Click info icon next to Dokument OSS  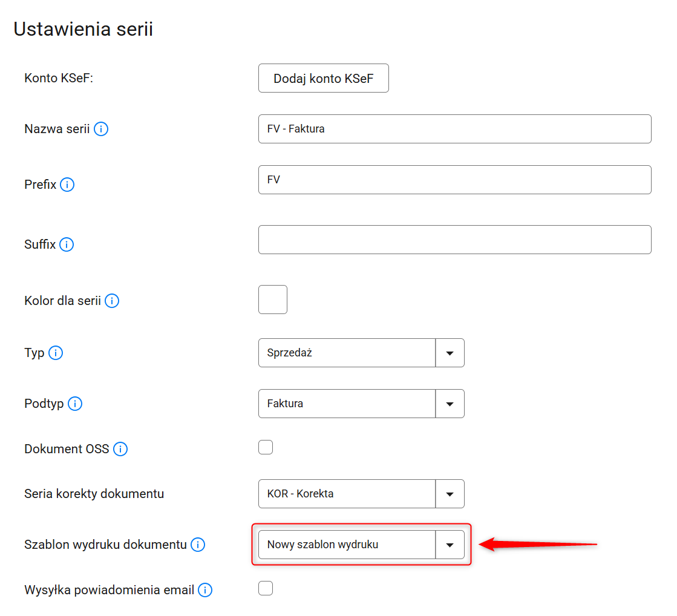(120, 449)
